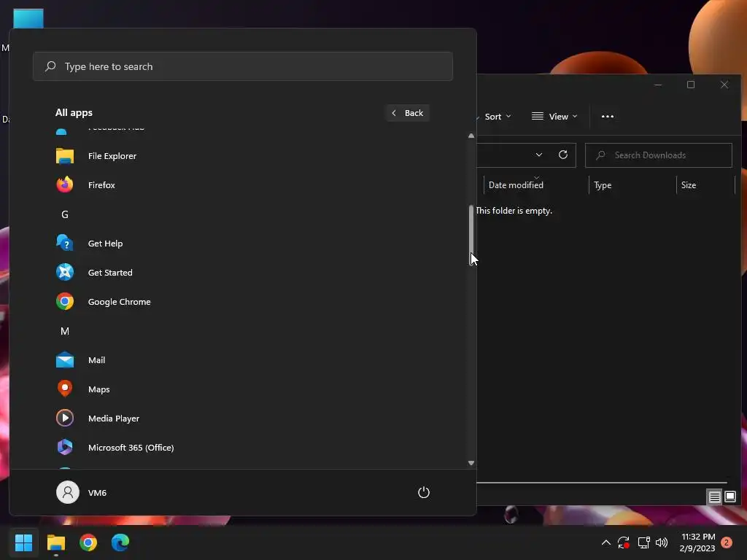Expand the address bar history dropdown
This screenshot has height=560, width=747.
tap(539, 155)
